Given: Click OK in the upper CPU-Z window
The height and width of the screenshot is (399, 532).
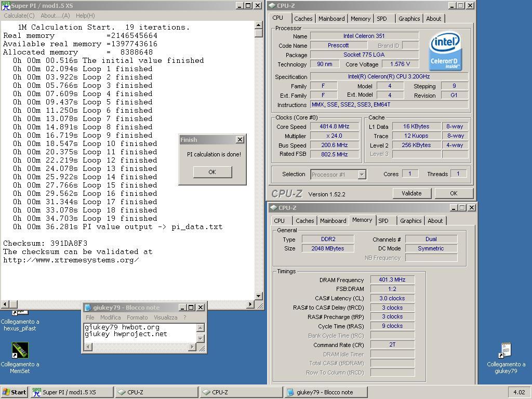Looking at the screenshot, I should [x=454, y=193].
